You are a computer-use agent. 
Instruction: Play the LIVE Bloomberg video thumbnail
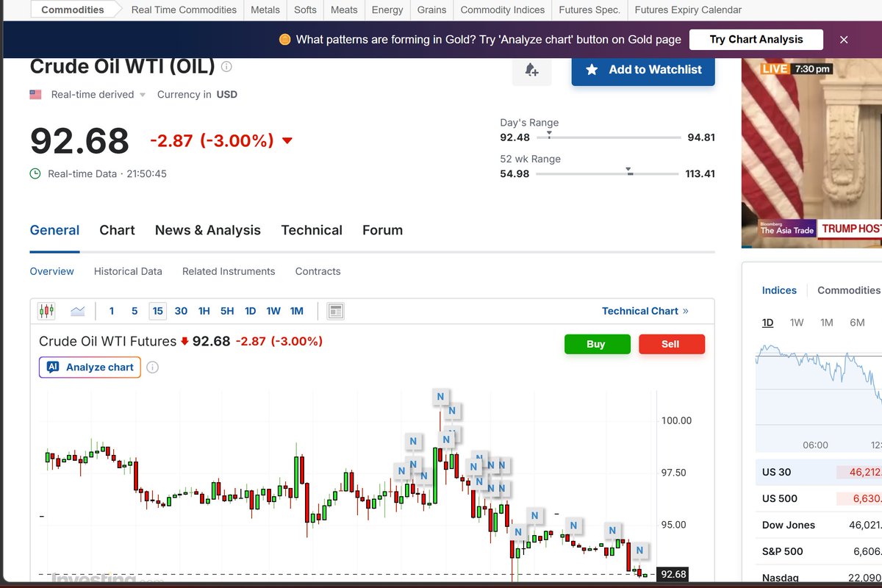pos(811,153)
